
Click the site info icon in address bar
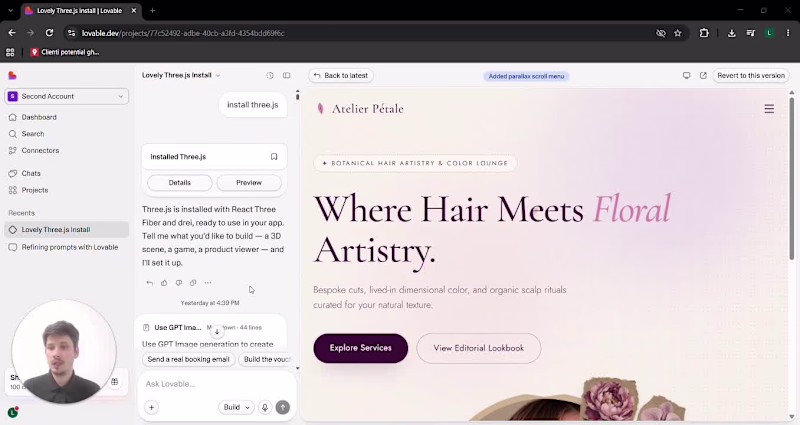[71, 33]
